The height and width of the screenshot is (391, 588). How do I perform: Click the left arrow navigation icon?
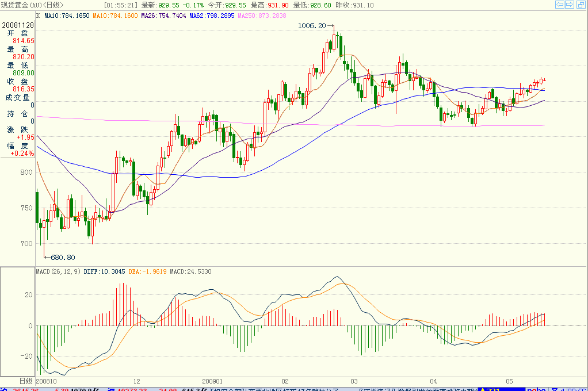click(560, 5)
